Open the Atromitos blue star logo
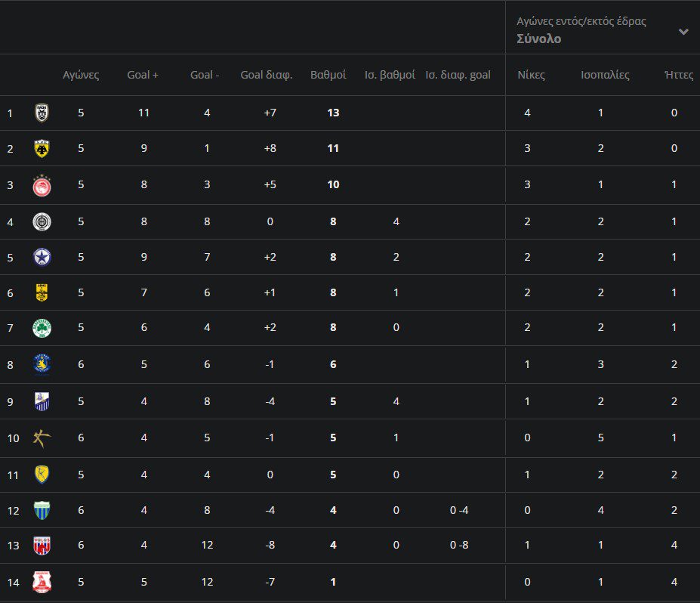The height and width of the screenshot is (603, 700). tap(42, 258)
